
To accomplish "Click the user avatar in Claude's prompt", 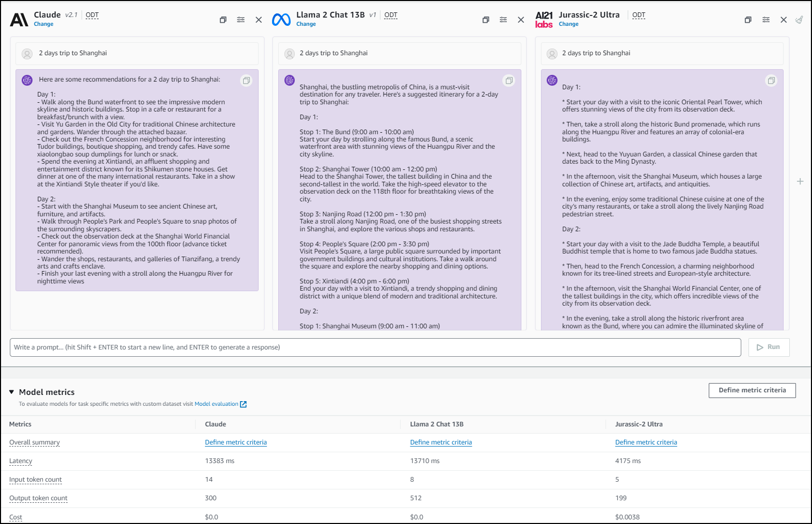I will click(x=27, y=54).
